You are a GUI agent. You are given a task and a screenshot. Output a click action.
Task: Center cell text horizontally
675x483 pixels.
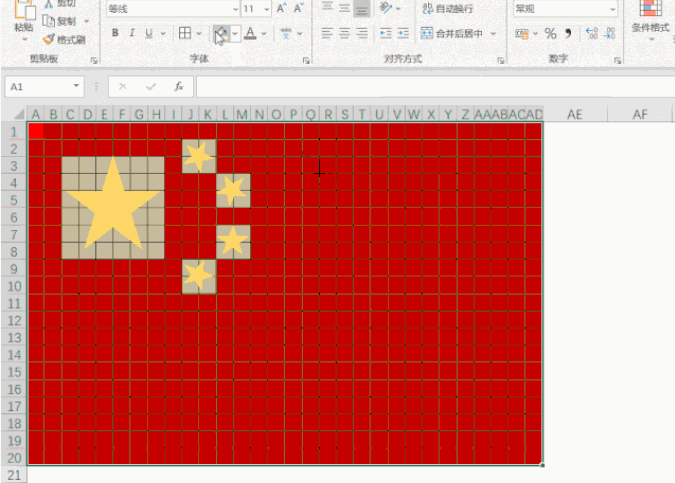coord(344,33)
